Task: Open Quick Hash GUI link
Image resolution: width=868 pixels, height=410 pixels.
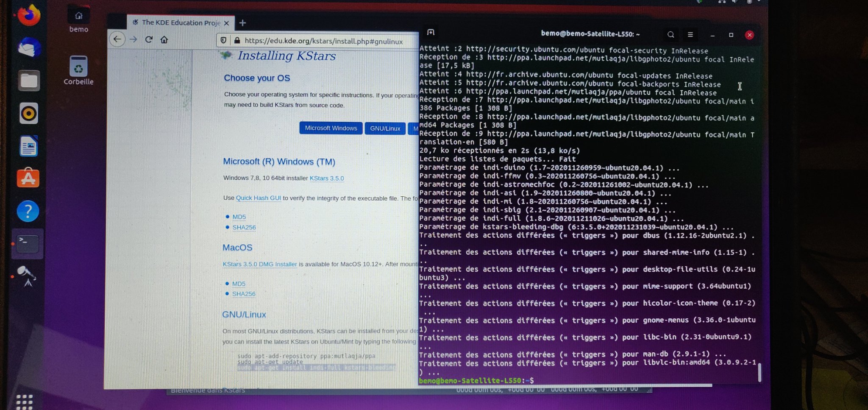Action: click(259, 198)
